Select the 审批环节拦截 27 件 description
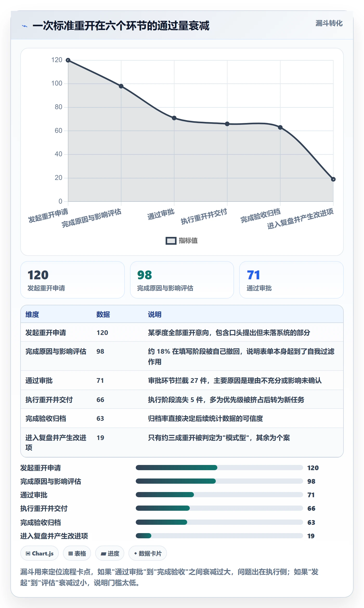The height and width of the screenshot is (608, 364). pos(235,380)
